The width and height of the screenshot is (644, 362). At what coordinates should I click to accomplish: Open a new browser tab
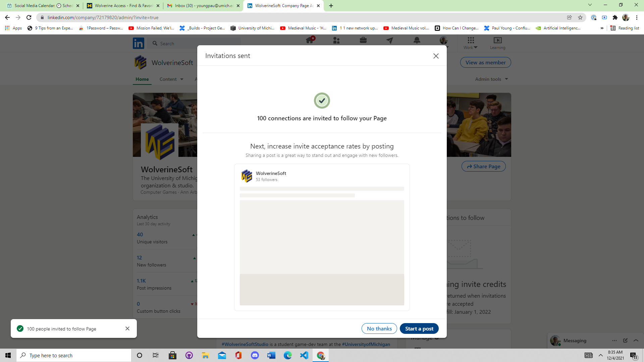(x=331, y=6)
